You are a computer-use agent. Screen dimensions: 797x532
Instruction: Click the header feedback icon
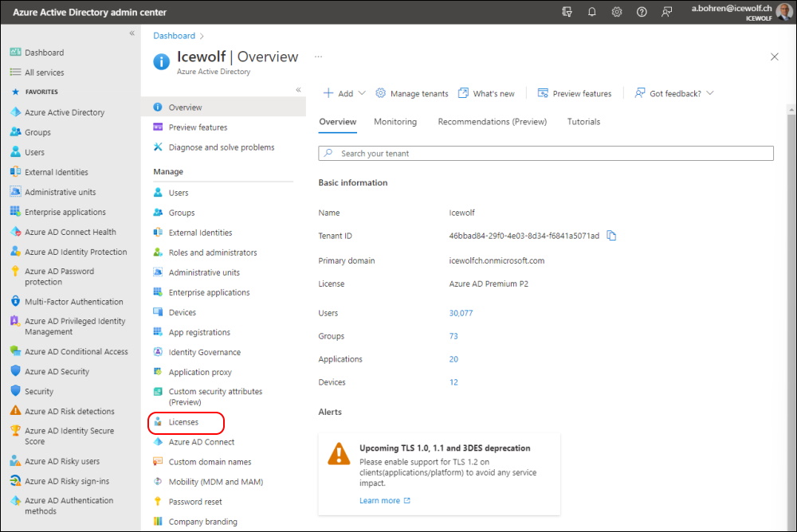(666, 12)
